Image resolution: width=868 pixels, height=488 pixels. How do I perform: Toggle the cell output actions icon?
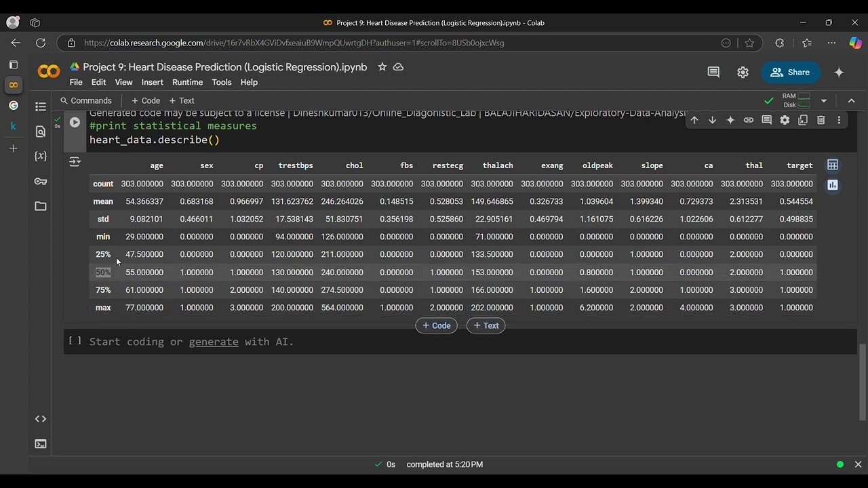75,161
